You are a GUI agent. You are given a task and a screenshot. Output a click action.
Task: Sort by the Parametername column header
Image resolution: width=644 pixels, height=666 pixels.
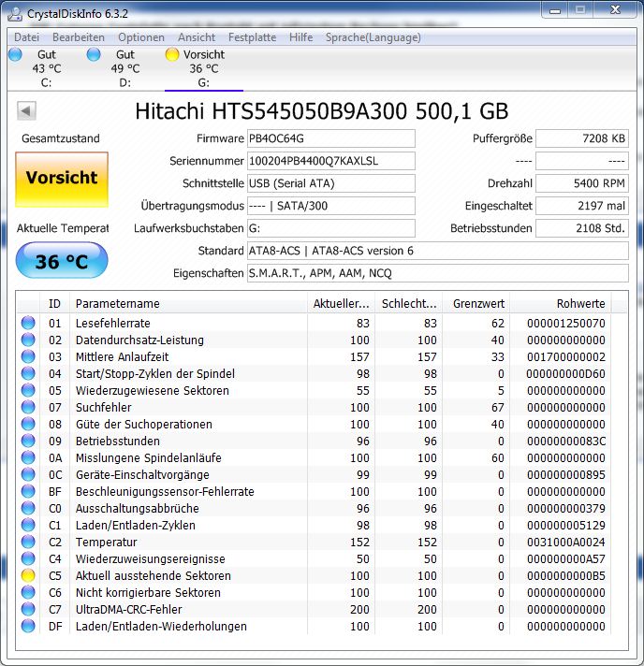click(x=188, y=304)
